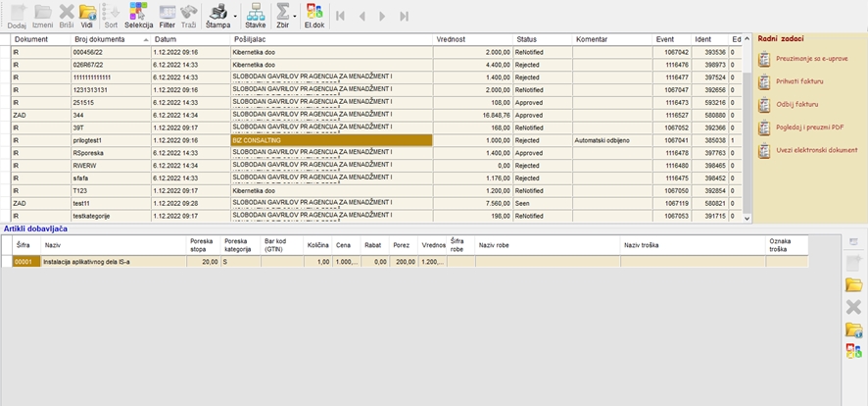Click the Zbir sum icon
868x406 pixels.
click(x=282, y=12)
